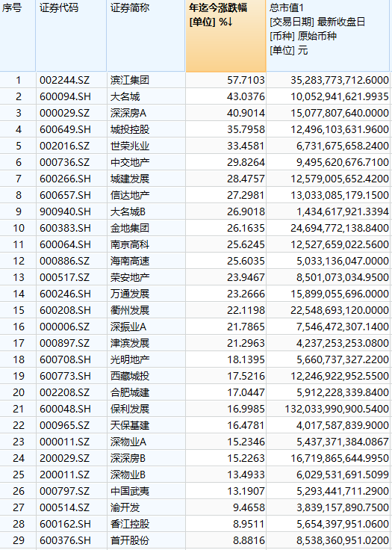Image resolution: width=392 pixels, height=550 pixels.
Task: Click 000886.SZ code cell
Action: pyautogui.click(x=71, y=261)
